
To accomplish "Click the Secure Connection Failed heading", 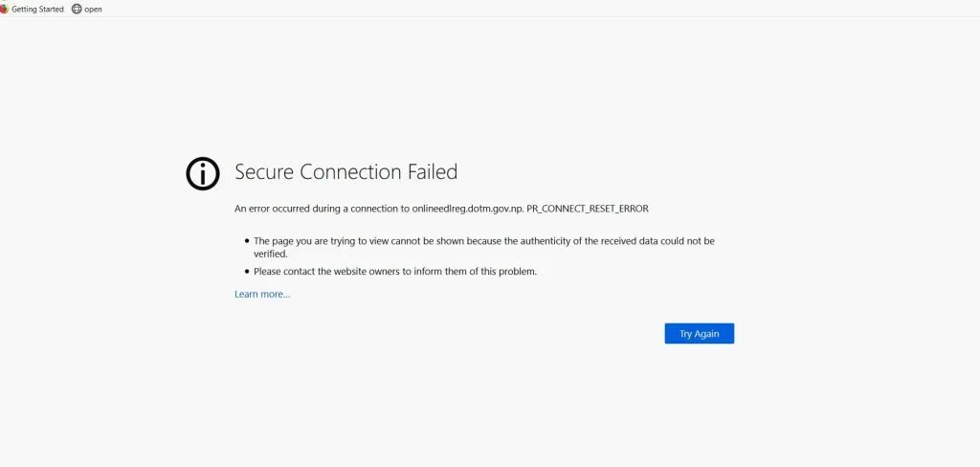I will point(345,172).
